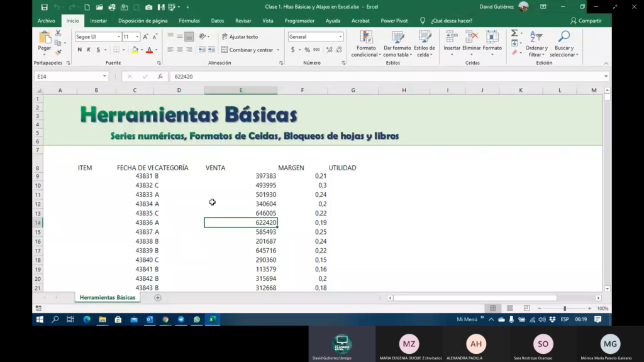Click the Cut scissors icon
The image size is (644, 362).
(58, 33)
